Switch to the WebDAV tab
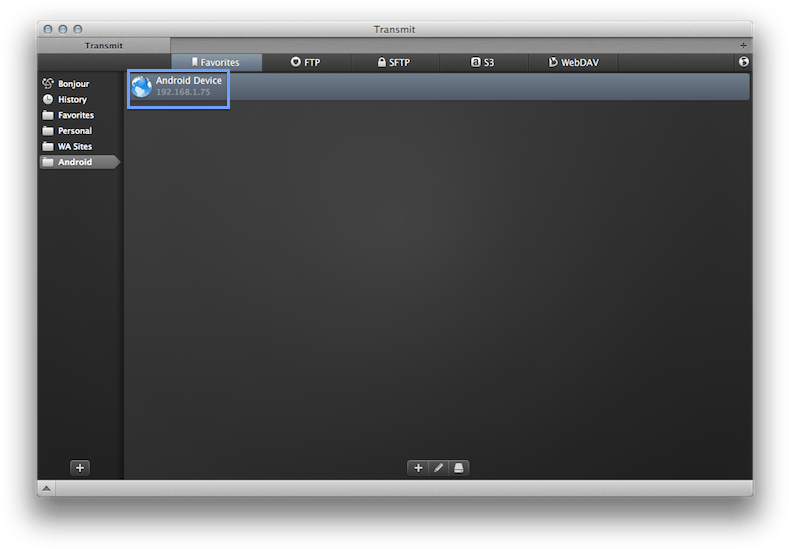 click(x=573, y=62)
